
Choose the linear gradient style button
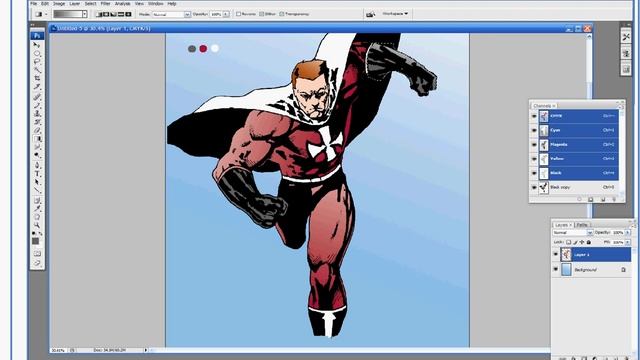98,14
